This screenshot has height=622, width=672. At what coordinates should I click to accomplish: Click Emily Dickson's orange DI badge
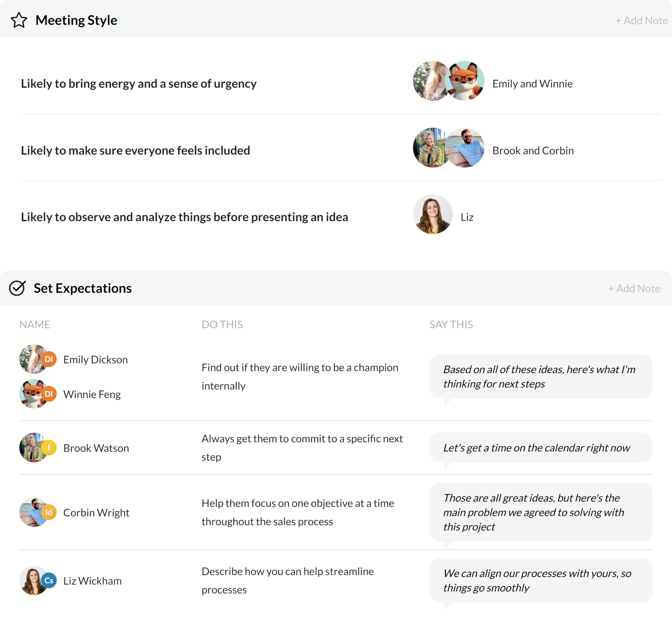point(49,359)
